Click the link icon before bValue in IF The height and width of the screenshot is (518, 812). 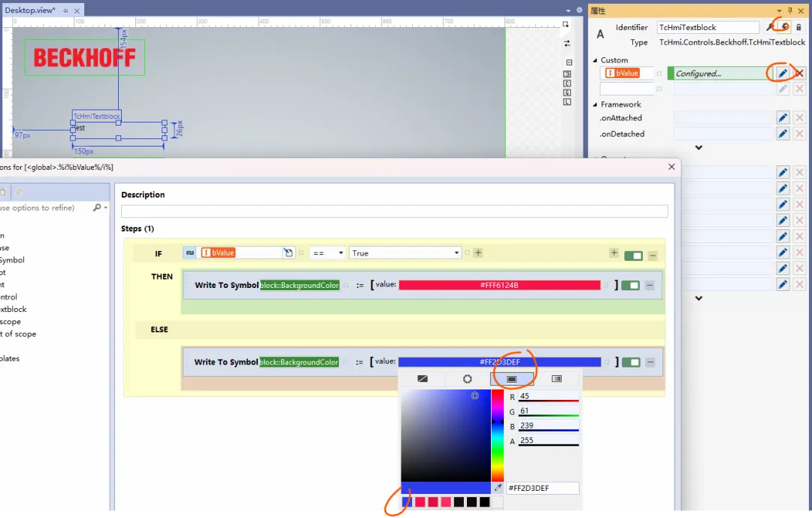pyautogui.click(x=189, y=253)
